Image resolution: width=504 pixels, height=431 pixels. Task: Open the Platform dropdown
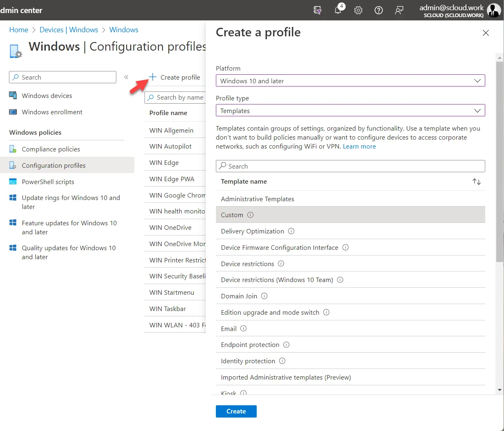pyautogui.click(x=350, y=81)
